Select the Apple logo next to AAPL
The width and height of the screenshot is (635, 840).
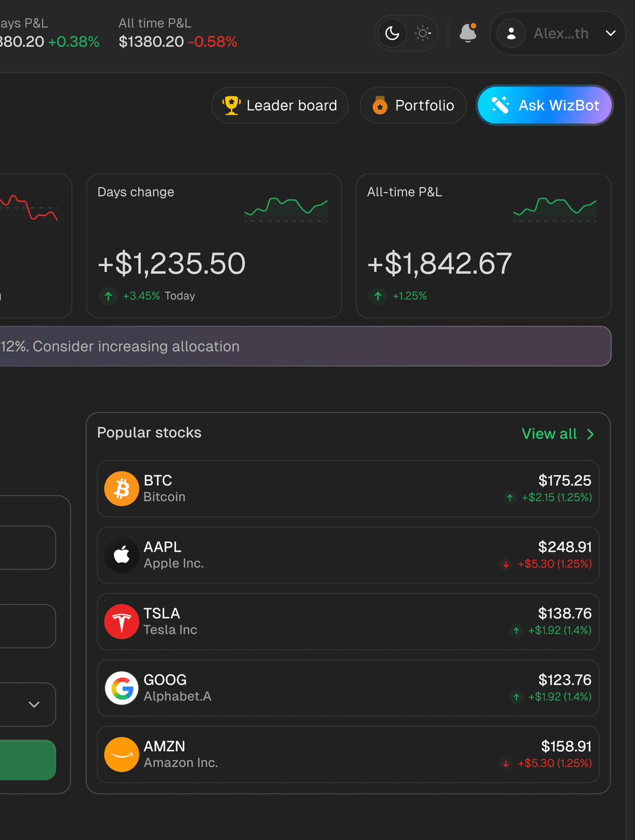tap(122, 555)
